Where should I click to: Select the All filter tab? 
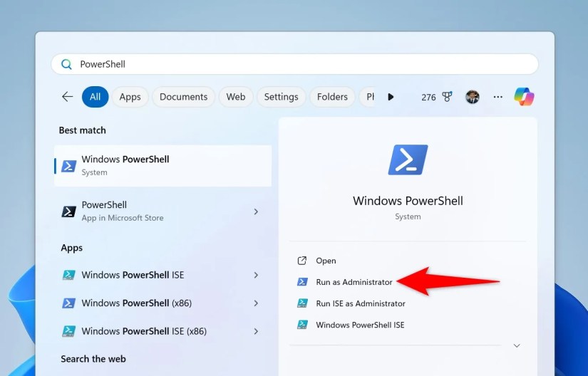click(x=96, y=97)
